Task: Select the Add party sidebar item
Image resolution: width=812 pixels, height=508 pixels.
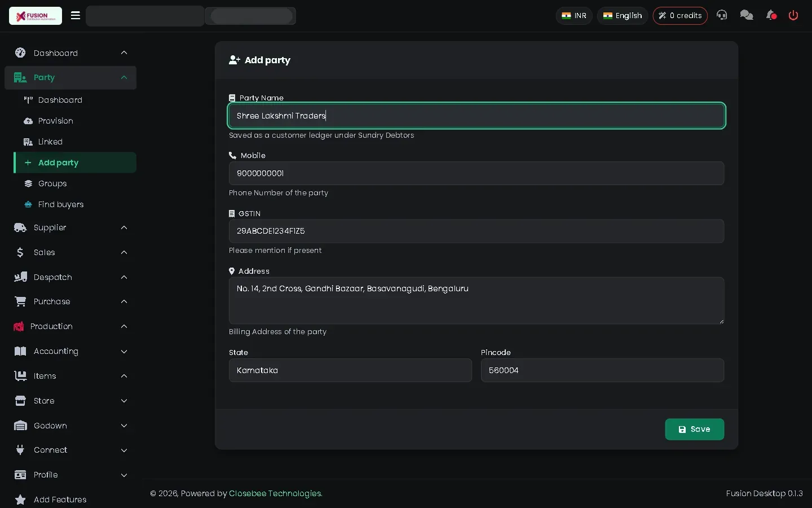Action: (75, 163)
